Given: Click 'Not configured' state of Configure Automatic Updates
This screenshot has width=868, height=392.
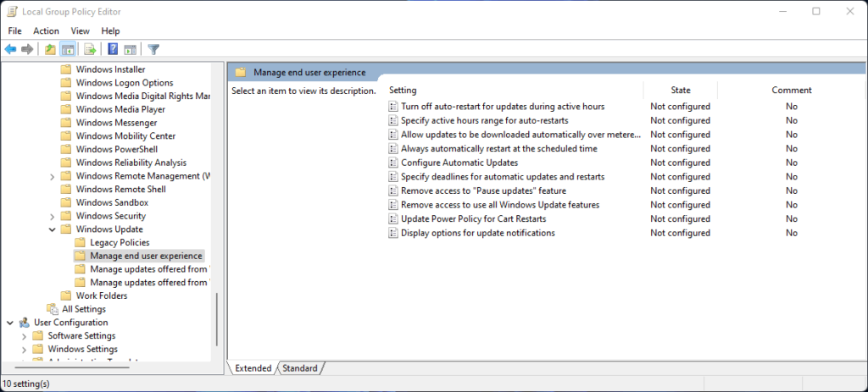Looking at the screenshot, I should pyautogui.click(x=680, y=163).
